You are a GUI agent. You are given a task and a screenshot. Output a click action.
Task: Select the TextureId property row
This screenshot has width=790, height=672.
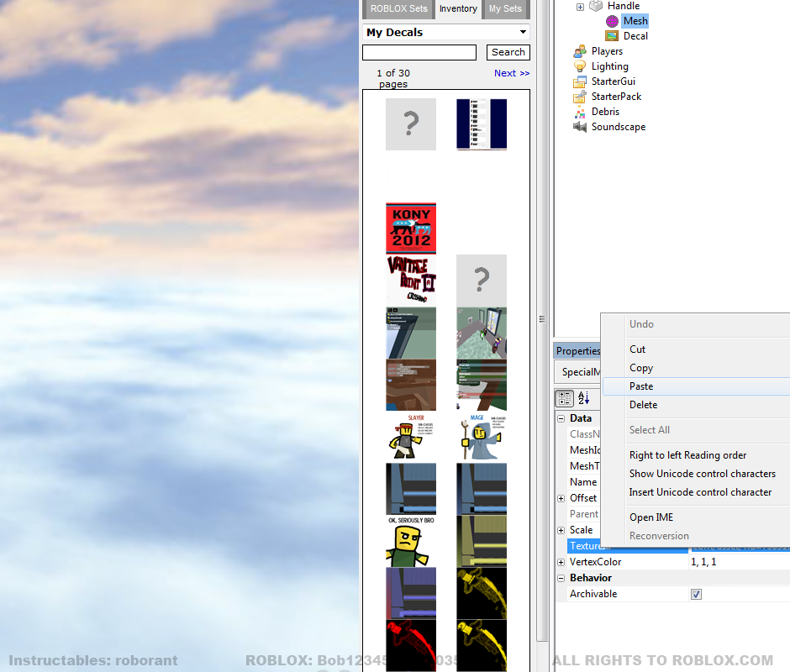[x=678, y=546]
